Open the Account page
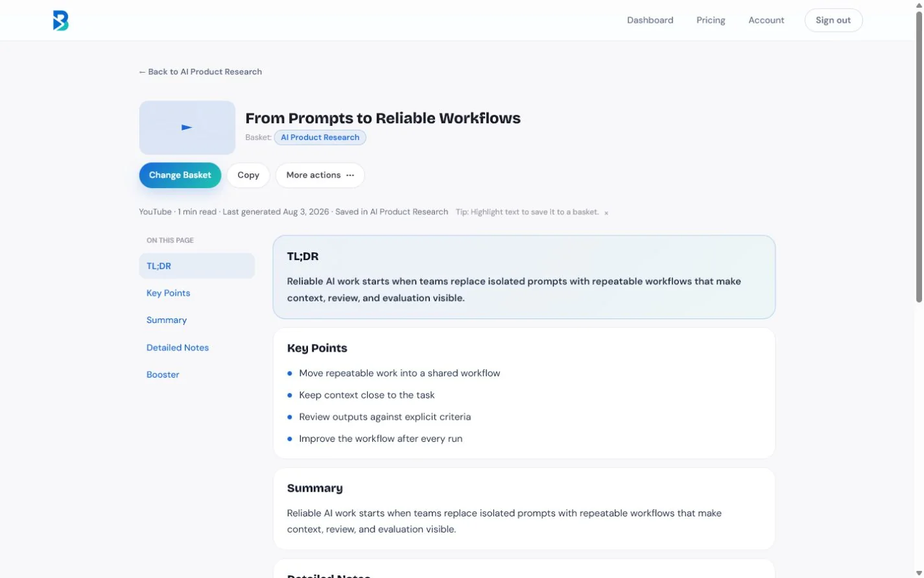The width and height of the screenshot is (924, 578). 766,20
